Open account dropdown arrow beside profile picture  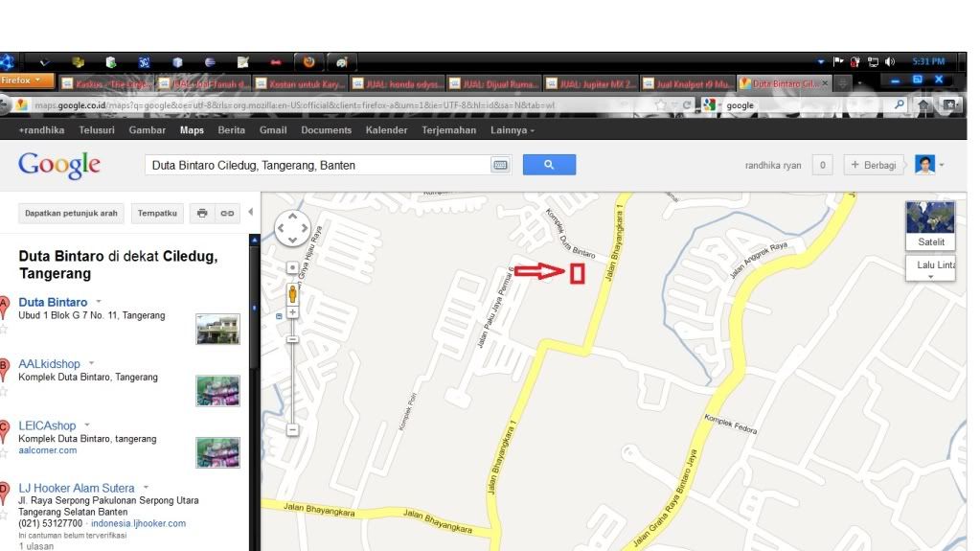[942, 165]
